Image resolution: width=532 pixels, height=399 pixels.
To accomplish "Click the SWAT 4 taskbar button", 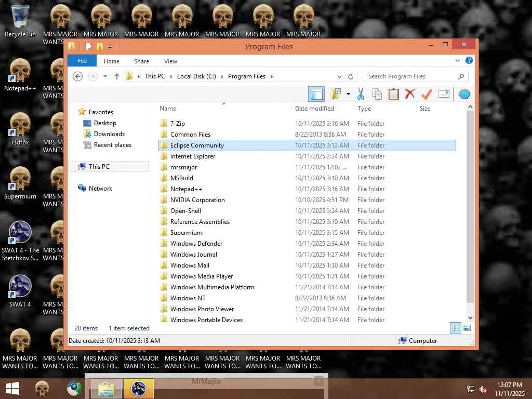I will [x=138, y=389].
